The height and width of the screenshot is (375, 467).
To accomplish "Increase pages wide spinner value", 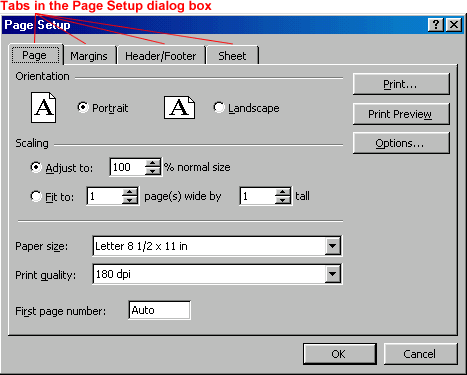I will tap(130, 192).
